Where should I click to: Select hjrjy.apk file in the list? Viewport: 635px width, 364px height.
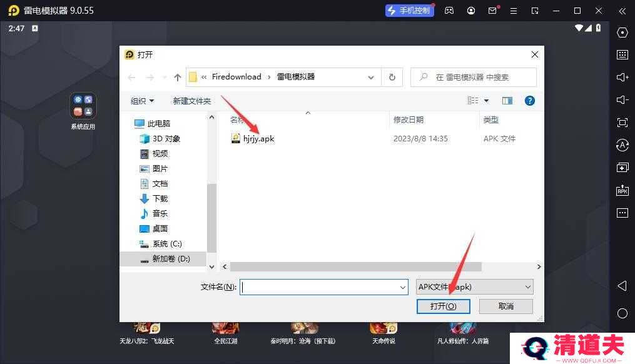click(x=258, y=139)
